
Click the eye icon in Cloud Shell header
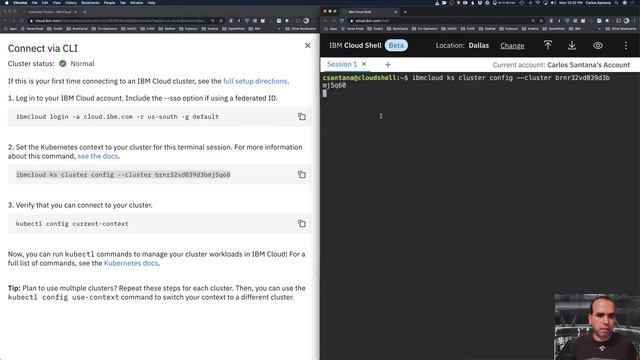click(598, 46)
